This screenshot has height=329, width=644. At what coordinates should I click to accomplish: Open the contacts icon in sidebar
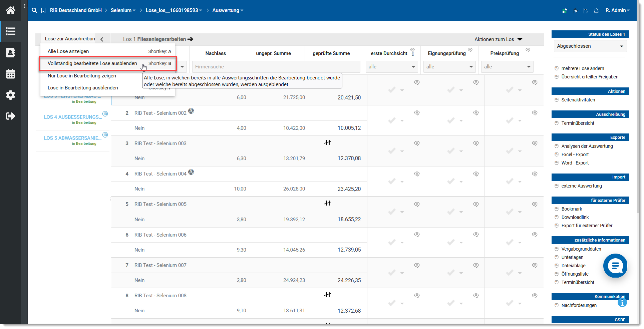pyautogui.click(x=10, y=53)
